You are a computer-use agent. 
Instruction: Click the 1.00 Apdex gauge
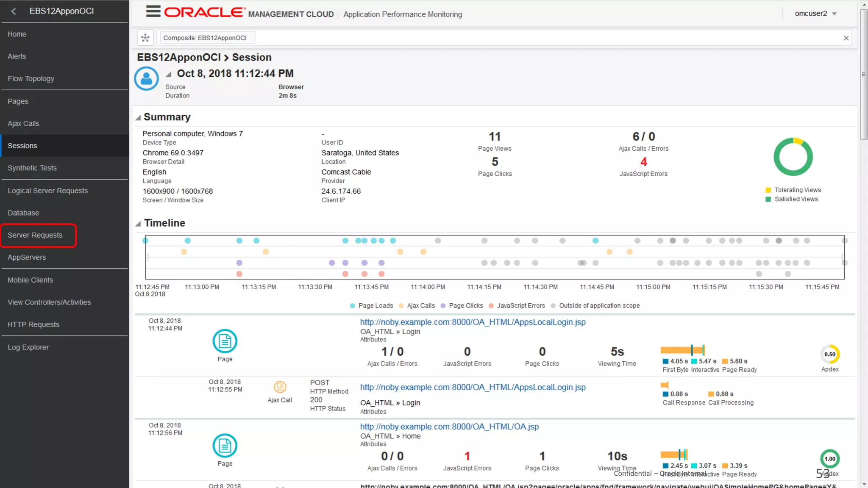[x=830, y=459]
